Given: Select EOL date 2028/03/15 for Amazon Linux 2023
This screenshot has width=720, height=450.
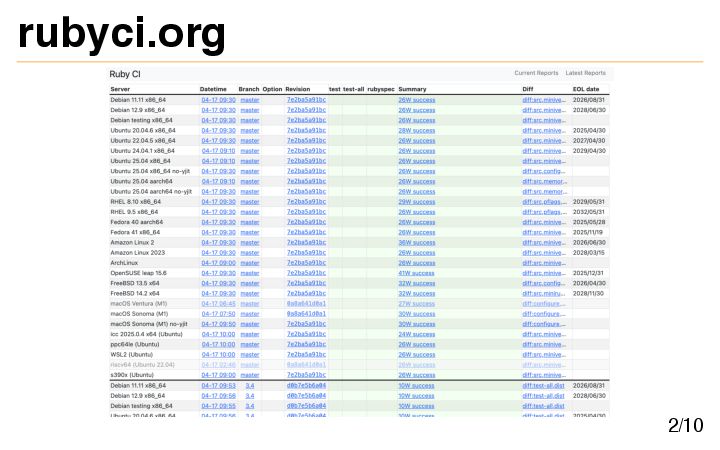Looking at the screenshot, I should tap(589, 253).
